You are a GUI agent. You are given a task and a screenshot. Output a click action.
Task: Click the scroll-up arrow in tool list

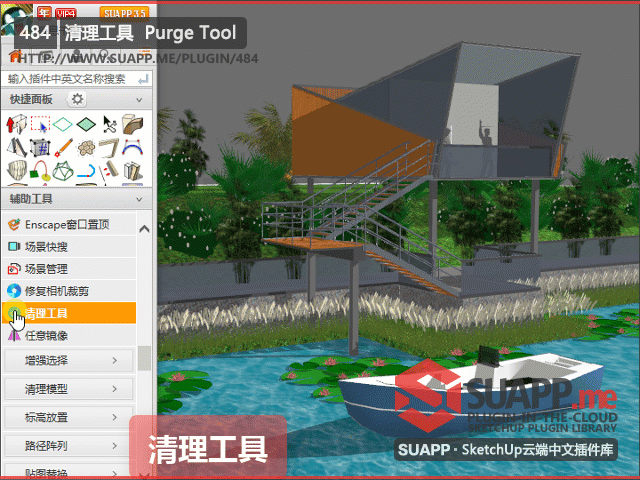(x=144, y=229)
